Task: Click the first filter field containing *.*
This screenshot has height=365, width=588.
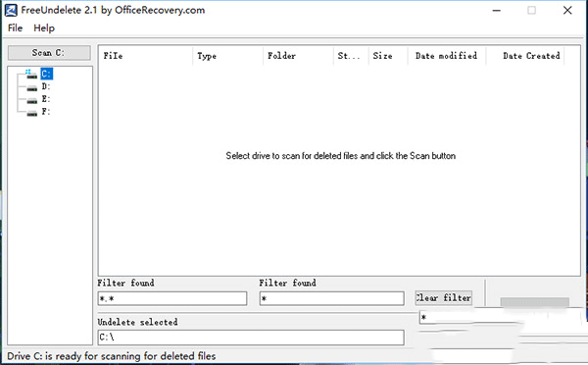Action: [x=172, y=298]
